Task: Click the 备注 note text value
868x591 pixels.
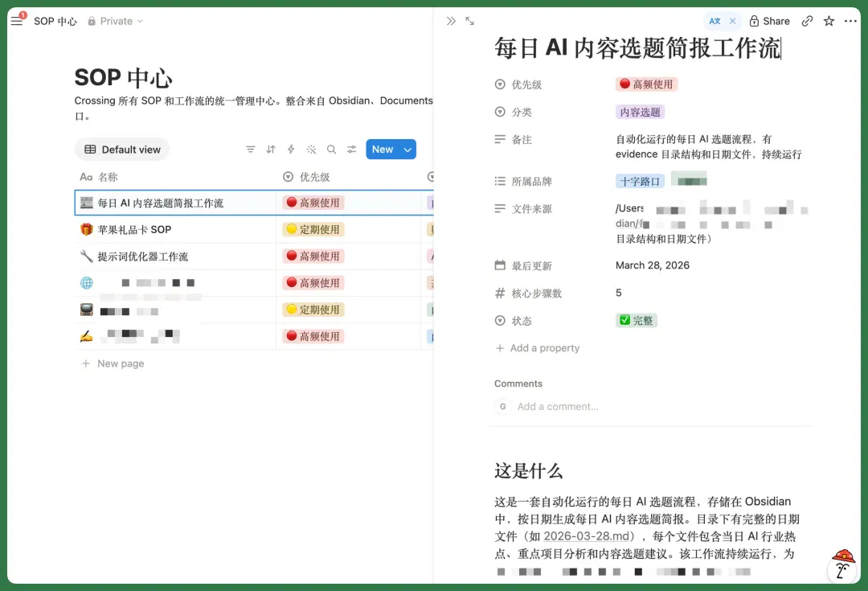Action: pos(709,147)
